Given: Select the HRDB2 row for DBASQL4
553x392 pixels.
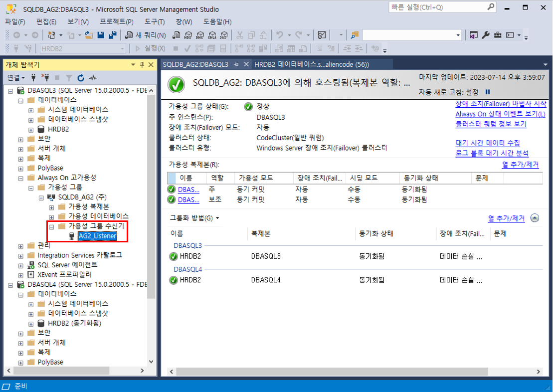Looking at the screenshot, I should click(x=356, y=280).
